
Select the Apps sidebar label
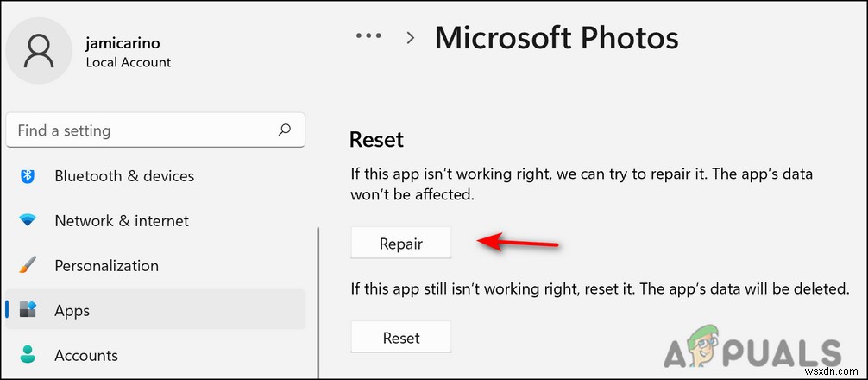[72, 310]
